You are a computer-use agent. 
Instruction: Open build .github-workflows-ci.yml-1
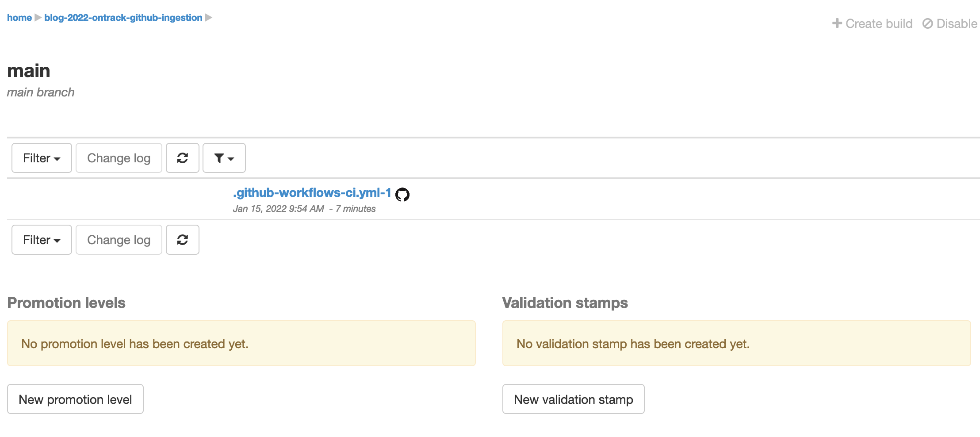312,193
